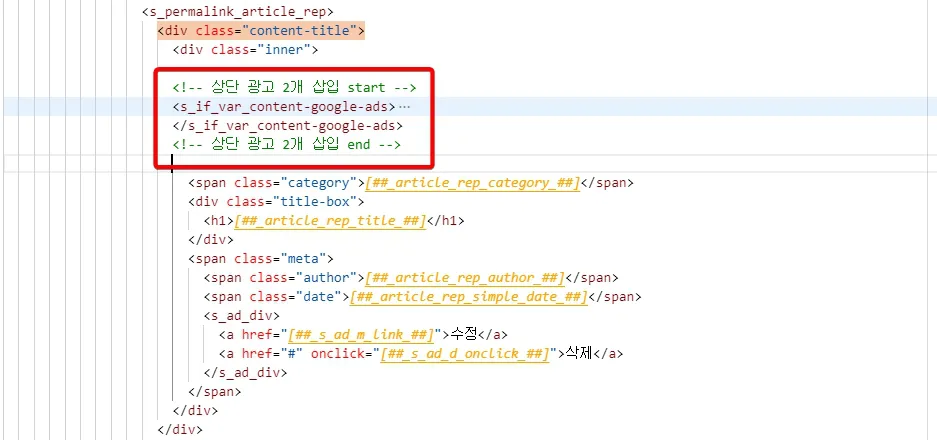Click the closing </s_ad_div> tag
Image resolution: width=937 pixels, height=440 pixels.
coord(245,372)
